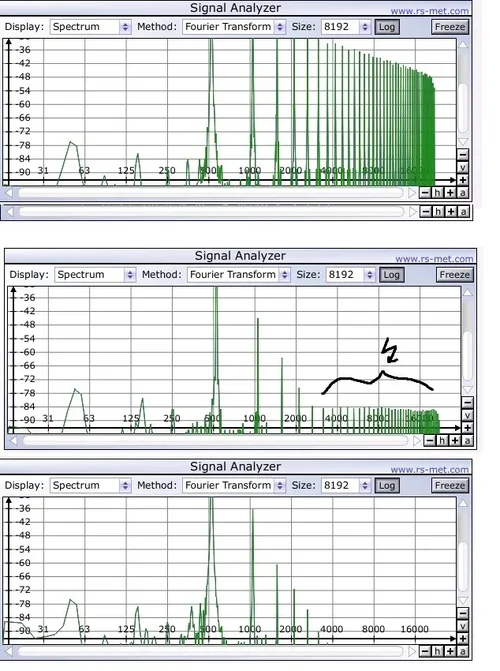Click scroll-up arrow of top analyzer's vertical scrollbar

click(463, 45)
